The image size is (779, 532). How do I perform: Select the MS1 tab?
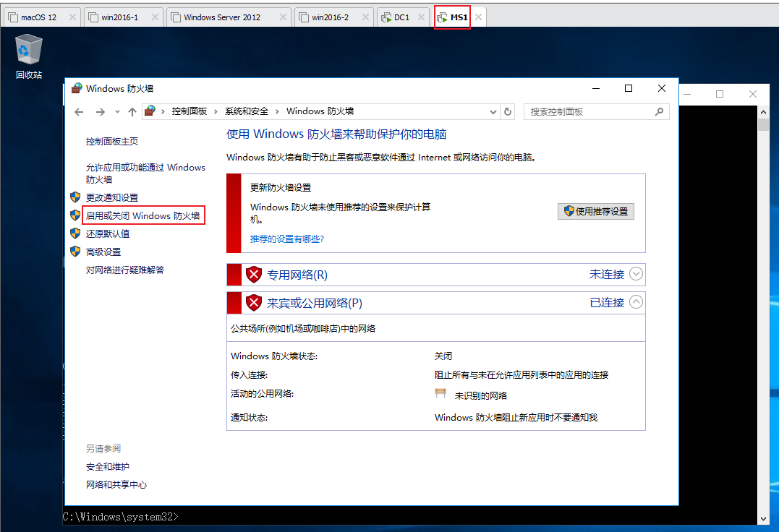(459, 17)
